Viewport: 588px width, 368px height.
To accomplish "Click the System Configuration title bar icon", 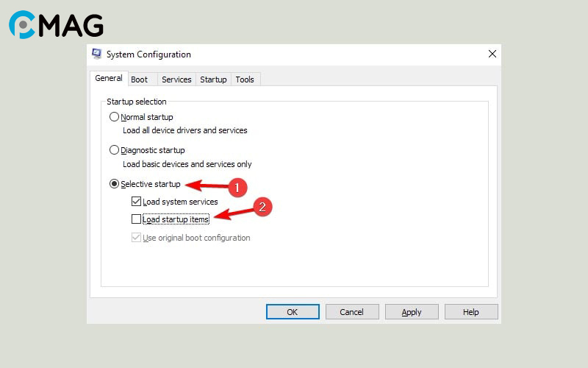I will coord(96,54).
